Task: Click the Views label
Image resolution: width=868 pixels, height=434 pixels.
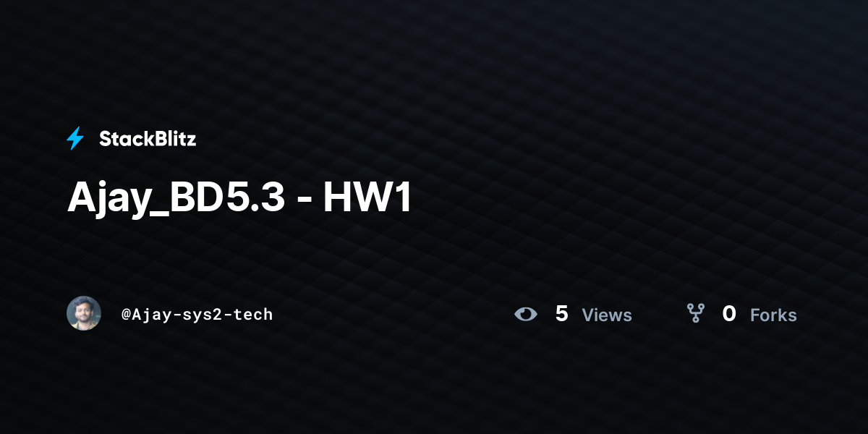Action: (x=607, y=315)
